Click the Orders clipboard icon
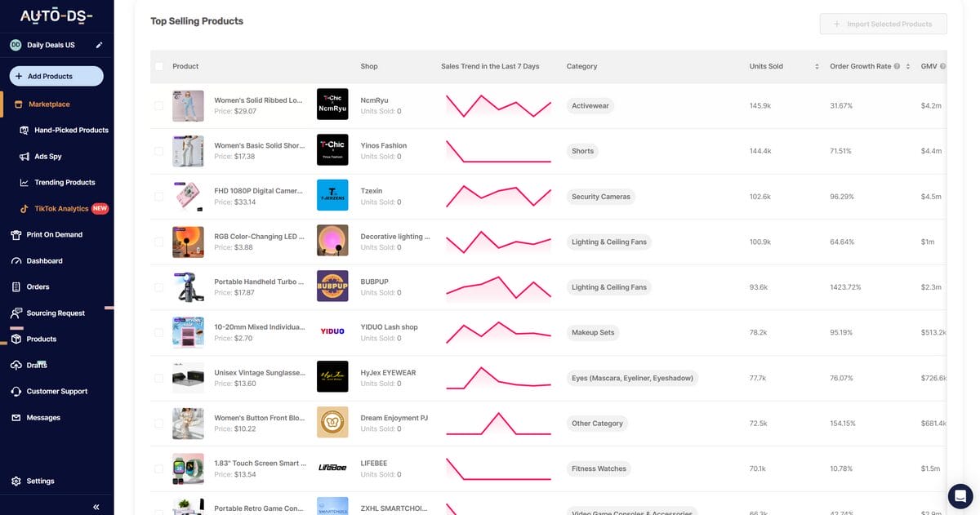This screenshot has height=515, width=980. coord(16,287)
